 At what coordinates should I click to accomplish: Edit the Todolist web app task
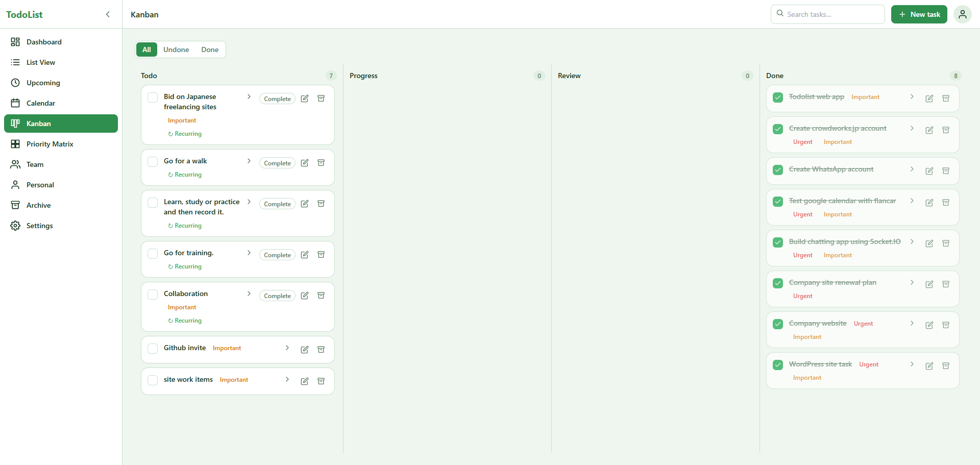929,99
